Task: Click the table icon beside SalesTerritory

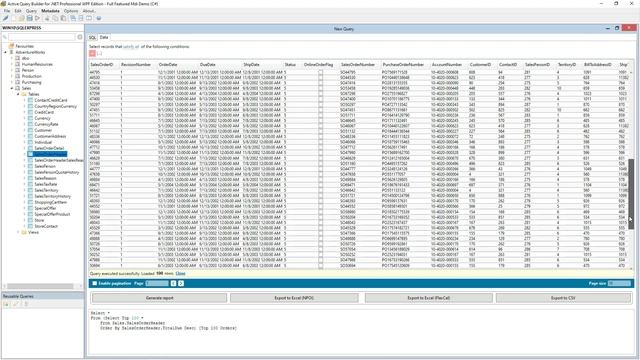Action: tap(30, 190)
